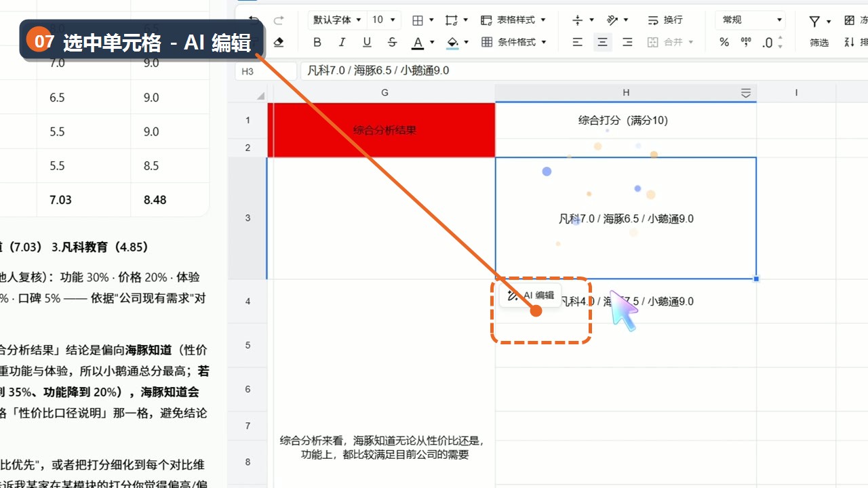Click the 综合打分(满分10) header cell
This screenshot has height=488, width=868.
tap(626, 121)
